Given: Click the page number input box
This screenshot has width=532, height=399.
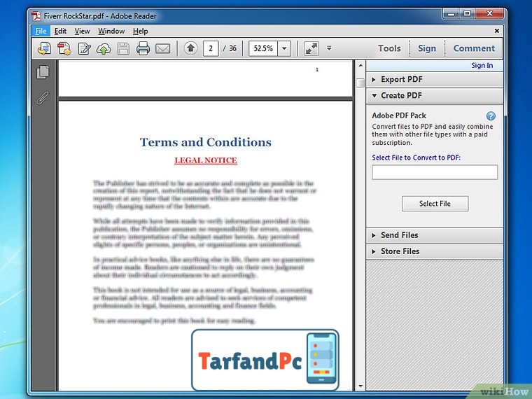Looking at the screenshot, I should 211,48.
